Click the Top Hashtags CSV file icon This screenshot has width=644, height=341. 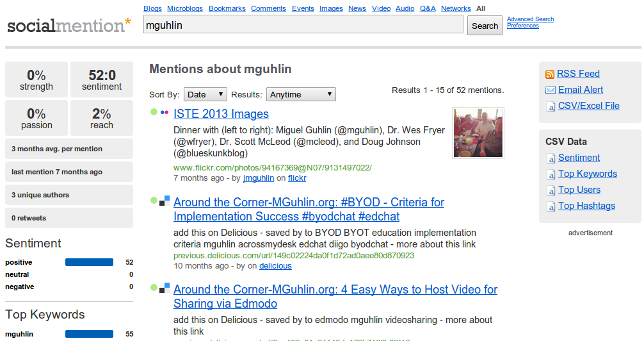551,206
